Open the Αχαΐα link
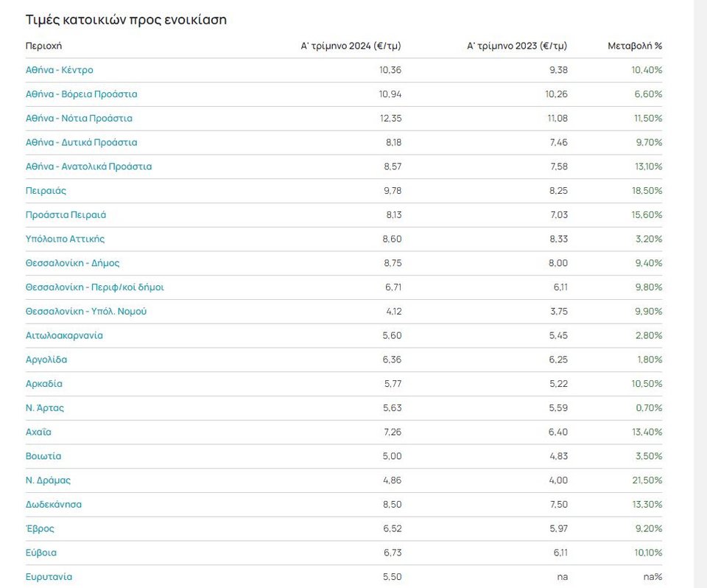The image size is (707, 588). coord(38,433)
